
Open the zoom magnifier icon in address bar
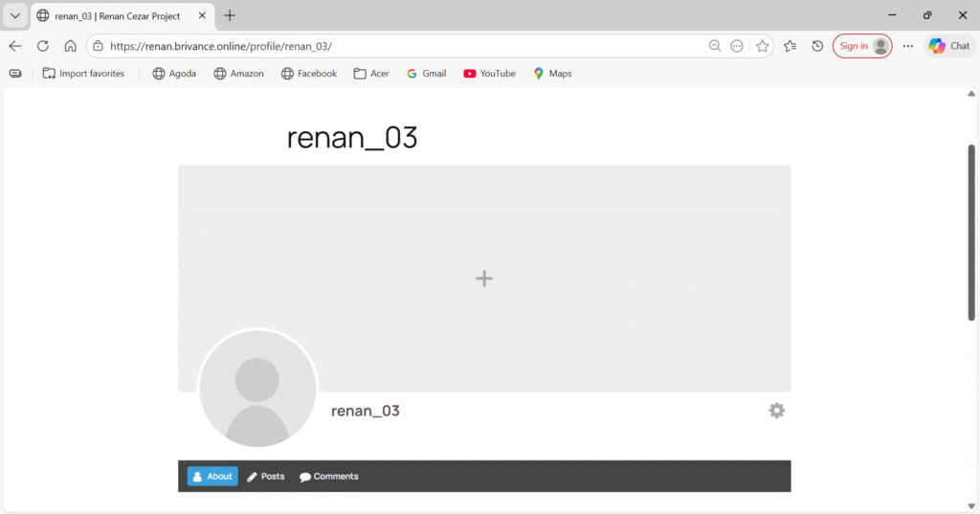(715, 46)
